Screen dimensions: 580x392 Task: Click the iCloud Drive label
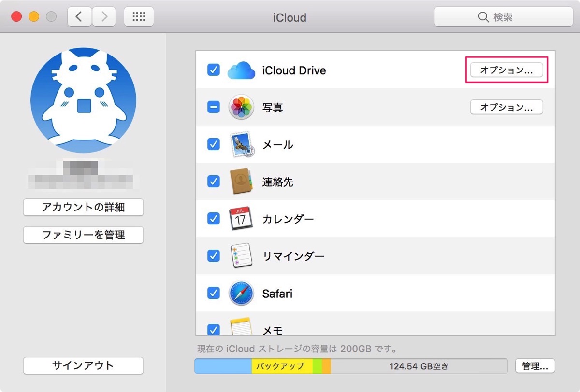[x=294, y=70]
